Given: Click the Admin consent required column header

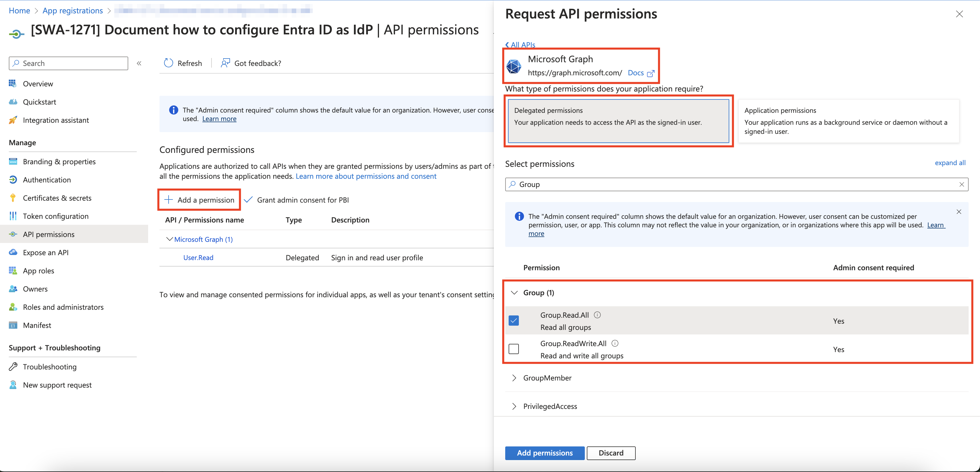Looking at the screenshot, I should (x=873, y=267).
